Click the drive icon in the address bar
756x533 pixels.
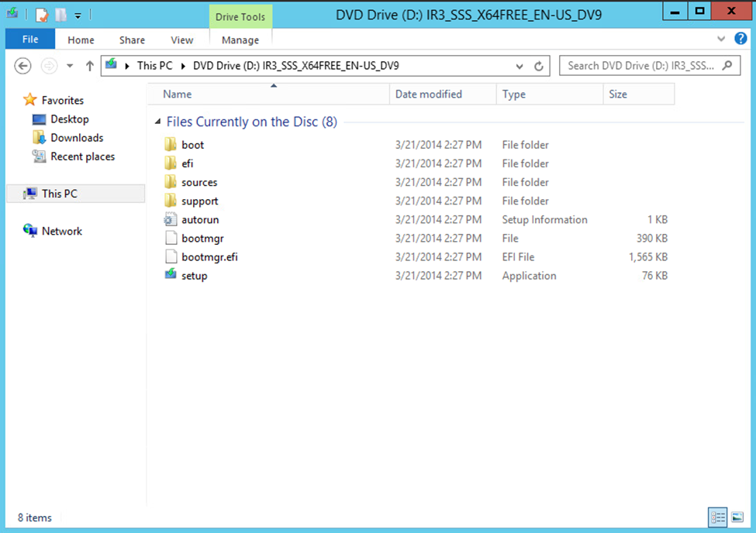[x=112, y=64]
